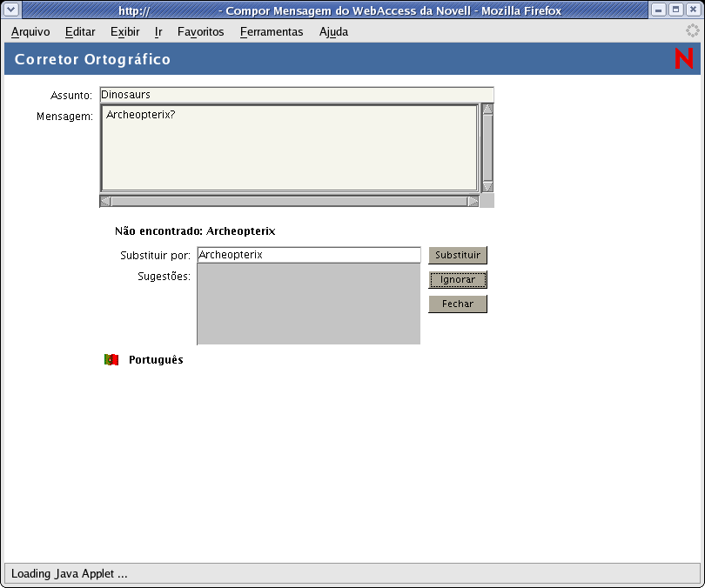Image resolution: width=705 pixels, height=588 pixels.
Task: Click the Corretor Ortográfico heading
Action: point(92,59)
